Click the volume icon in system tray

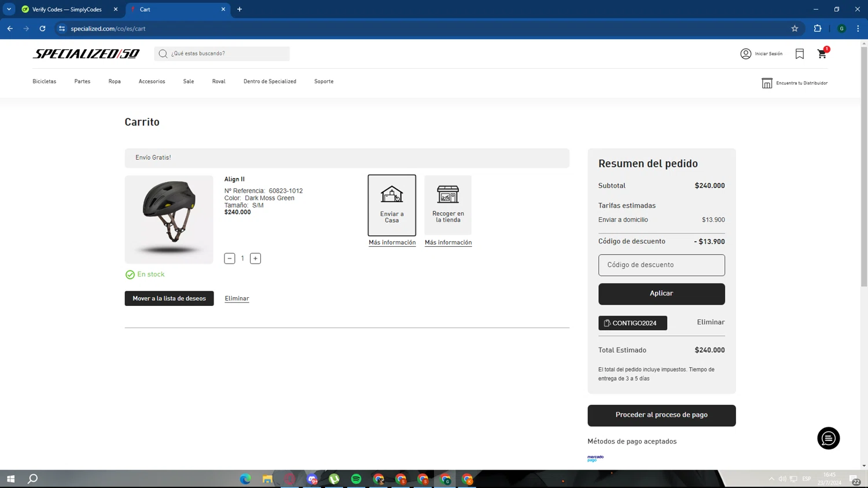click(x=782, y=479)
